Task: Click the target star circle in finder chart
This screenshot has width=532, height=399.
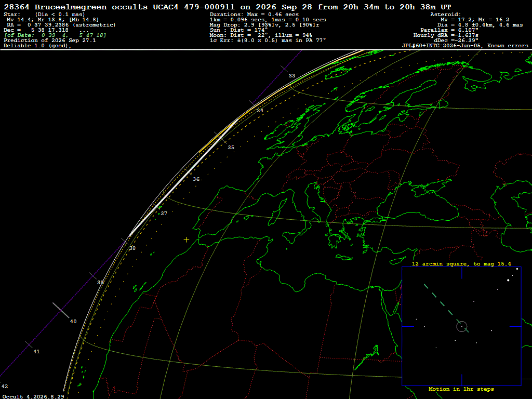Action: point(462,326)
